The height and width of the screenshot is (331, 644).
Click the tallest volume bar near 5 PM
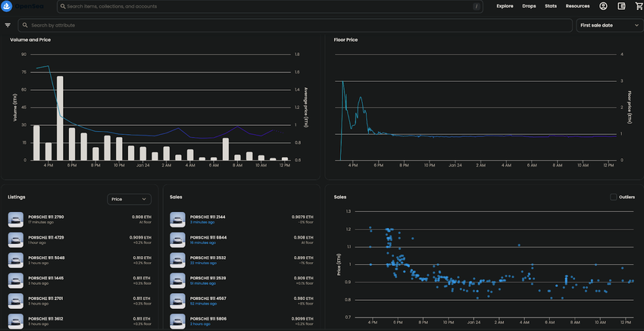point(60,117)
